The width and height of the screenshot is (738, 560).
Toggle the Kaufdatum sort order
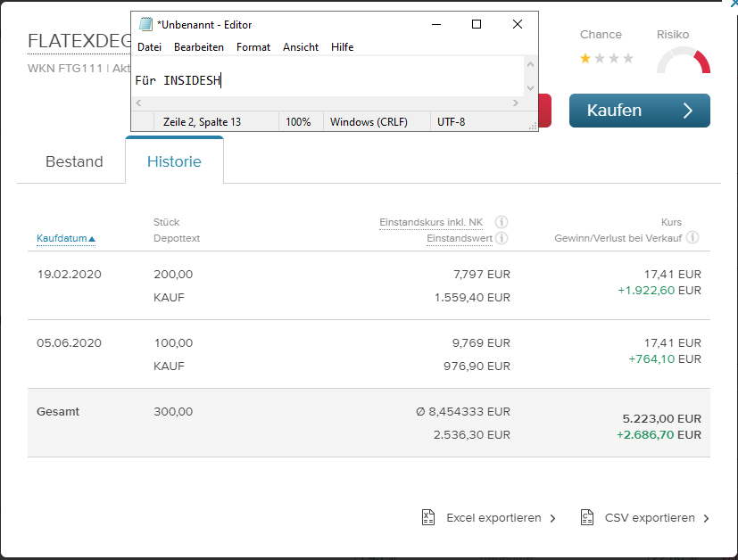pyautogui.click(x=64, y=238)
